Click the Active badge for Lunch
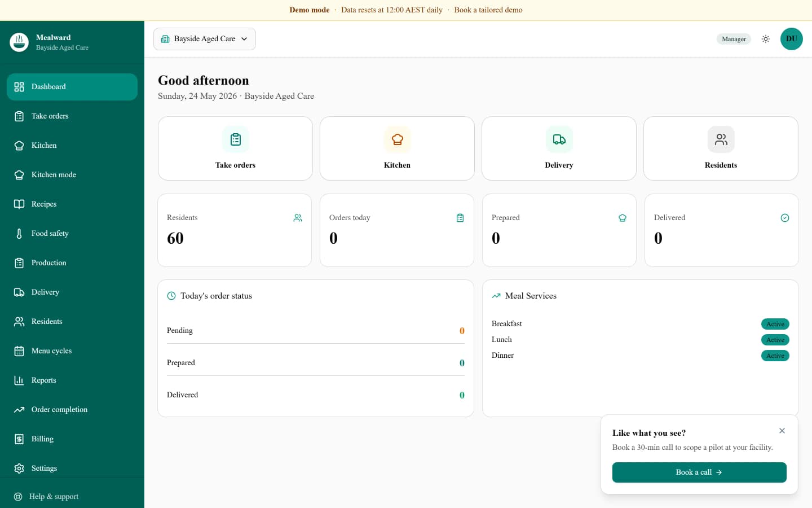This screenshot has width=812, height=508. click(x=775, y=340)
